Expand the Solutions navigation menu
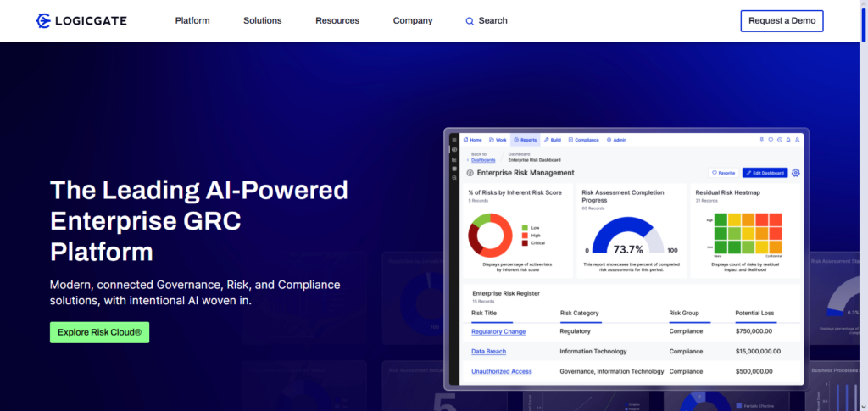This screenshot has width=868, height=411. [262, 20]
